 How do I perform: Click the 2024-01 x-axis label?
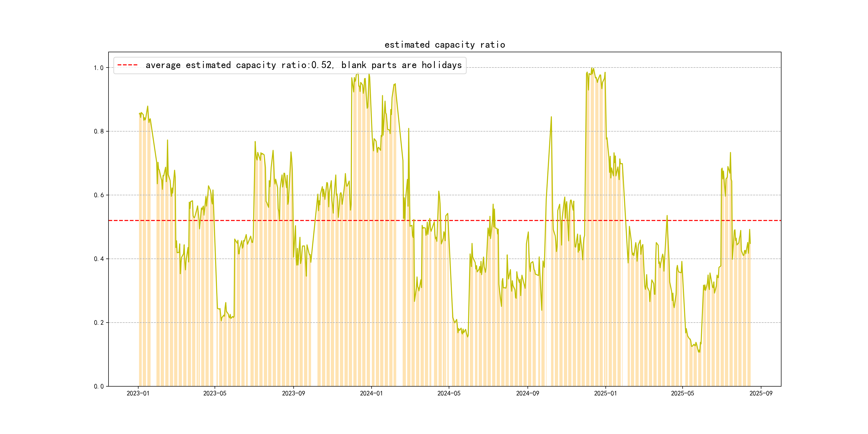(x=371, y=393)
